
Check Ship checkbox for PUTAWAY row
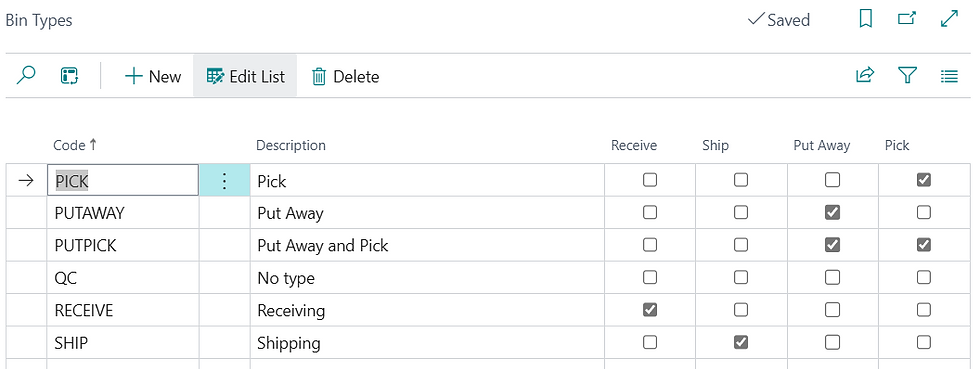[741, 213]
